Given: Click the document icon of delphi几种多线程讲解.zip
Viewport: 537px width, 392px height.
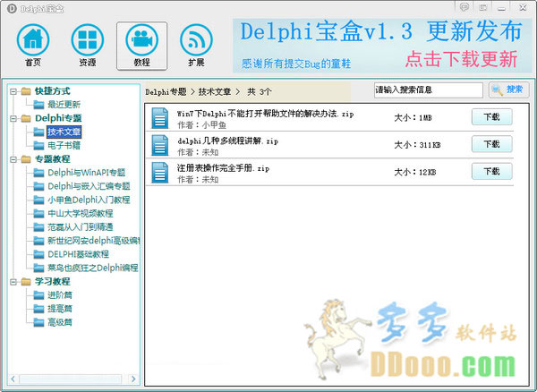Looking at the screenshot, I should pos(160,145).
